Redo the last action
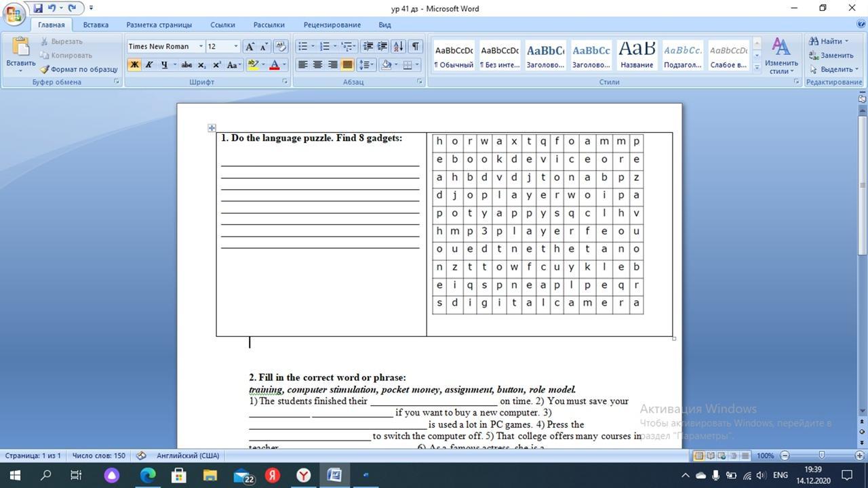The height and width of the screenshot is (488, 868). [x=72, y=8]
